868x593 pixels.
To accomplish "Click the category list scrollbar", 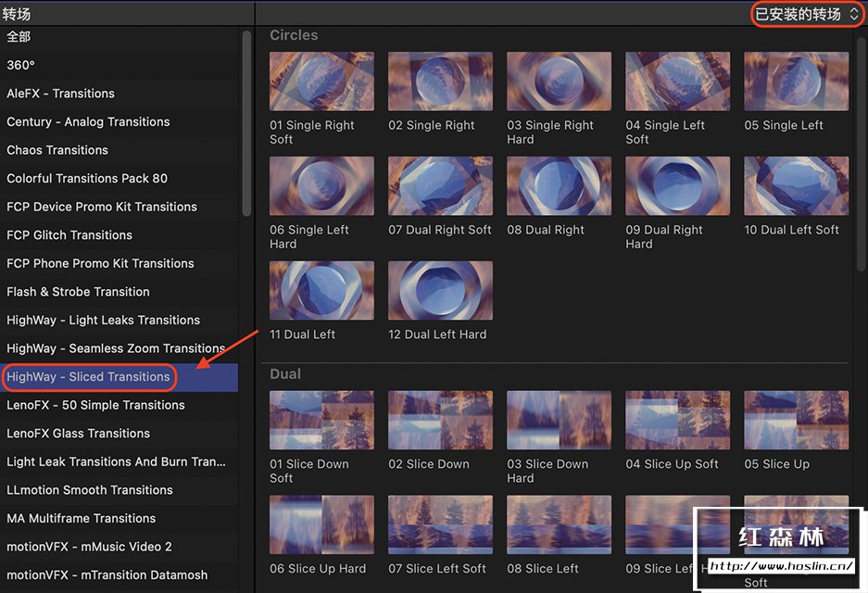I will [246, 123].
